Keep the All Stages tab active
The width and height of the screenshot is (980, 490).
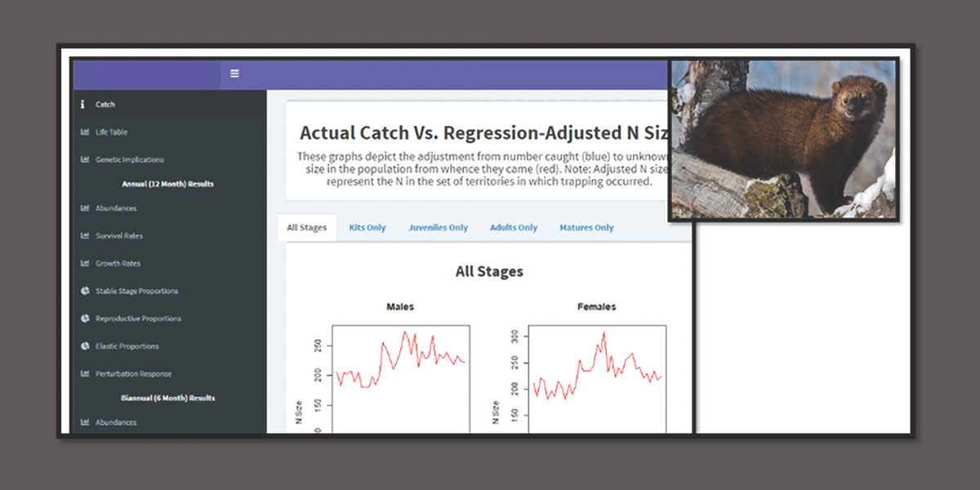(307, 227)
